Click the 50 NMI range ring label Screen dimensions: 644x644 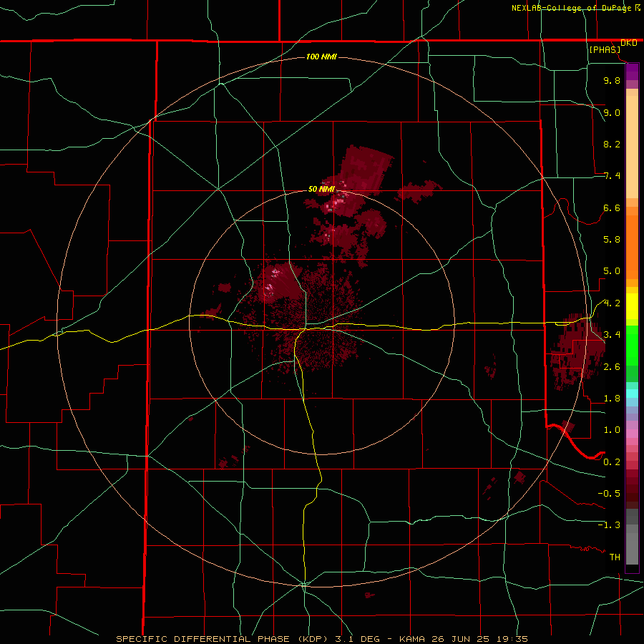coord(321,190)
